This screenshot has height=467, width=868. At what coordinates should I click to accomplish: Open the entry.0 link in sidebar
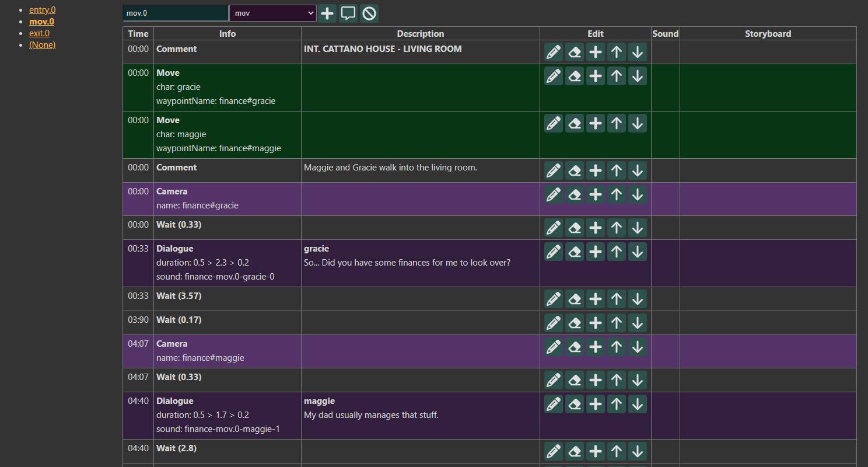click(43, 10)
